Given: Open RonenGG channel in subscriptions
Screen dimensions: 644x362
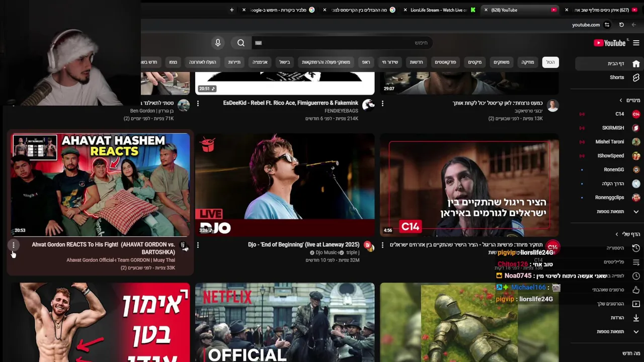Looking at the screenshot, I should coord(607,170).
